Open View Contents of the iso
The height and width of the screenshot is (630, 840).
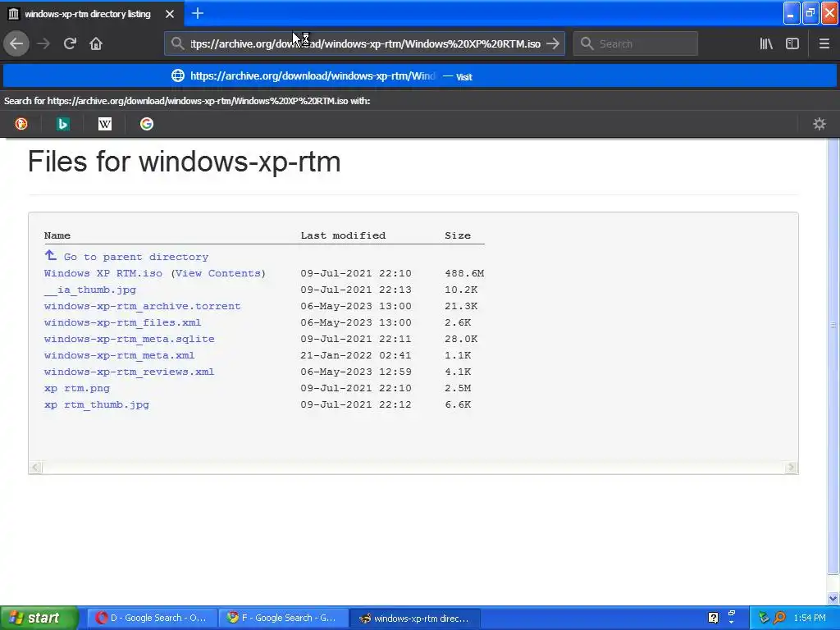pyautogui.click(x=218, y=272)
